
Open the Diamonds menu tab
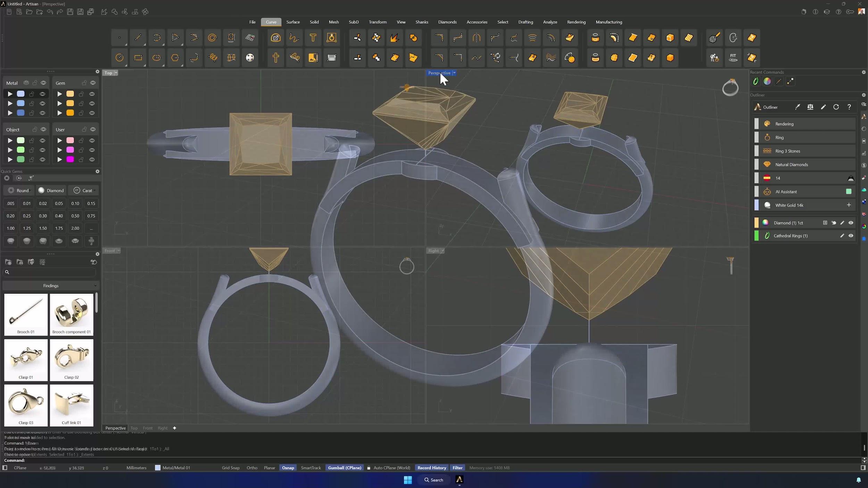pyautogui.click(x=447, y=22)
